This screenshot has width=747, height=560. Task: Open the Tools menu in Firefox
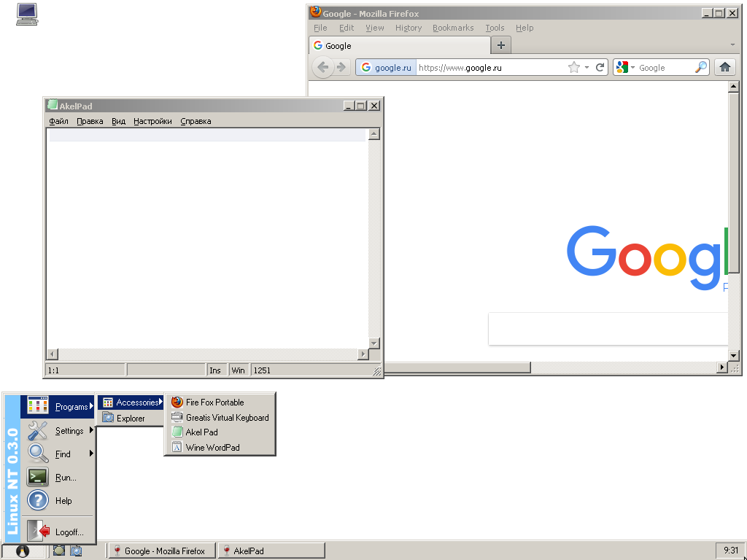tap(495, 28)
